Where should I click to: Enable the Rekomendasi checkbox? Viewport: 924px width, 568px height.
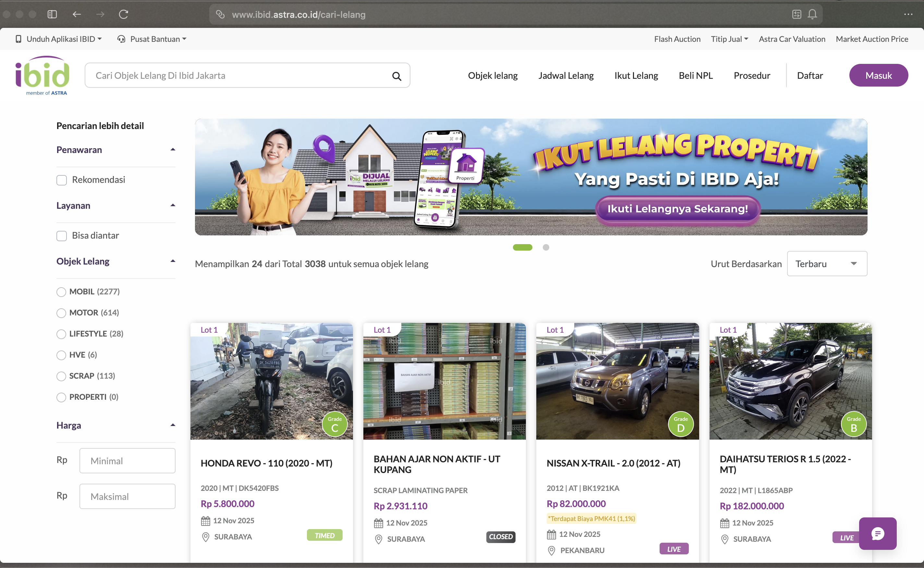tap(62, 180)
